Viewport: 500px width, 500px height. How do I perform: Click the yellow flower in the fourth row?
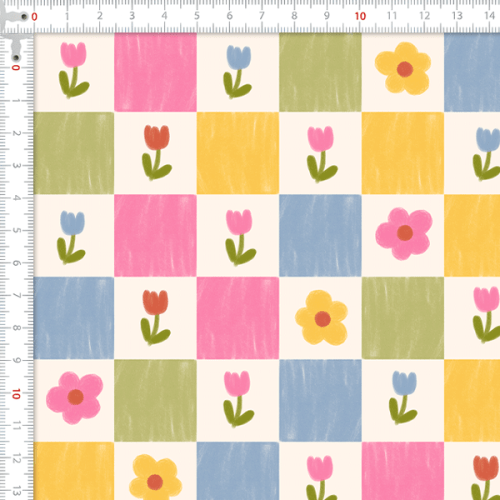322,317
